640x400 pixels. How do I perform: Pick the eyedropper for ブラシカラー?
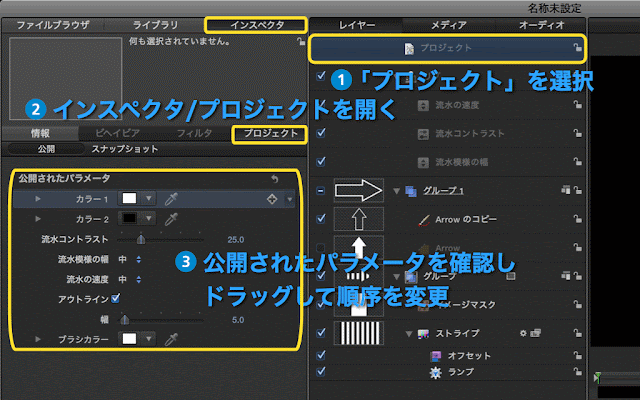(171, 339)
